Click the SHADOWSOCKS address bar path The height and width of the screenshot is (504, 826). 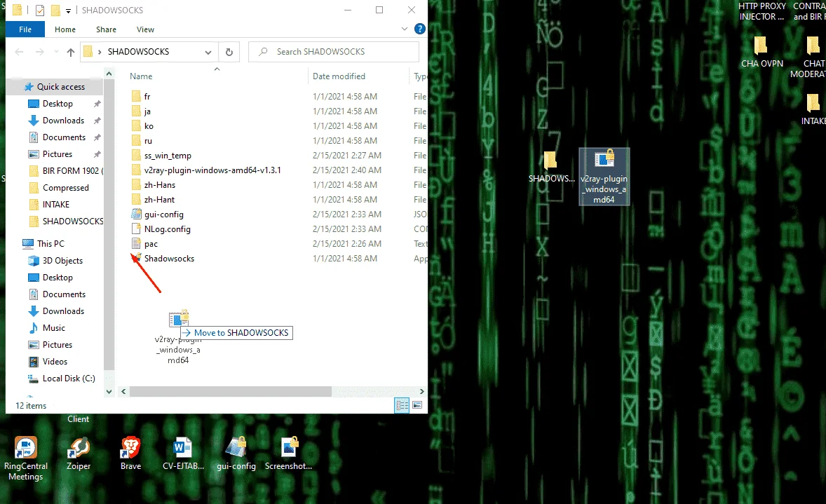coord(139,52)
